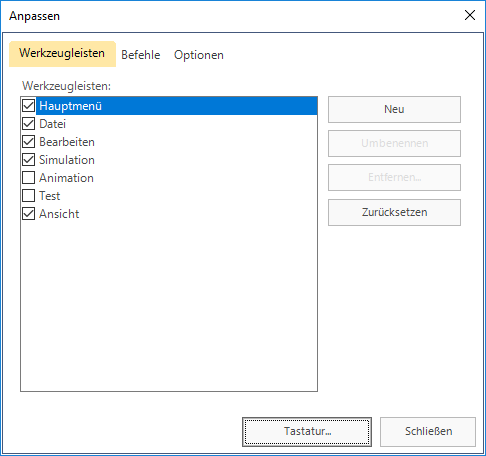Click the Zurücksetzen button
This screenshot has height=456, width=486.
[x=394, y=212]
